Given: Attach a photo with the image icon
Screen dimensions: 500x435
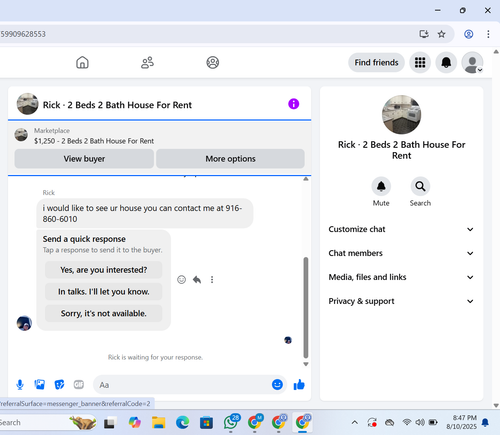Looking at the screenshot, I should pyautogui.click(x=39, y=385).
